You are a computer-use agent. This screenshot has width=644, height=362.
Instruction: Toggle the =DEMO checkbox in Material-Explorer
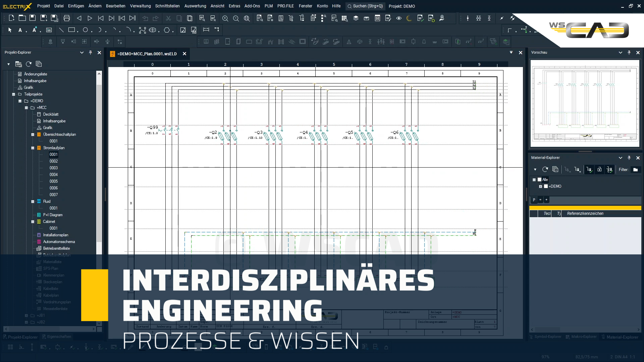pos(546,186)
